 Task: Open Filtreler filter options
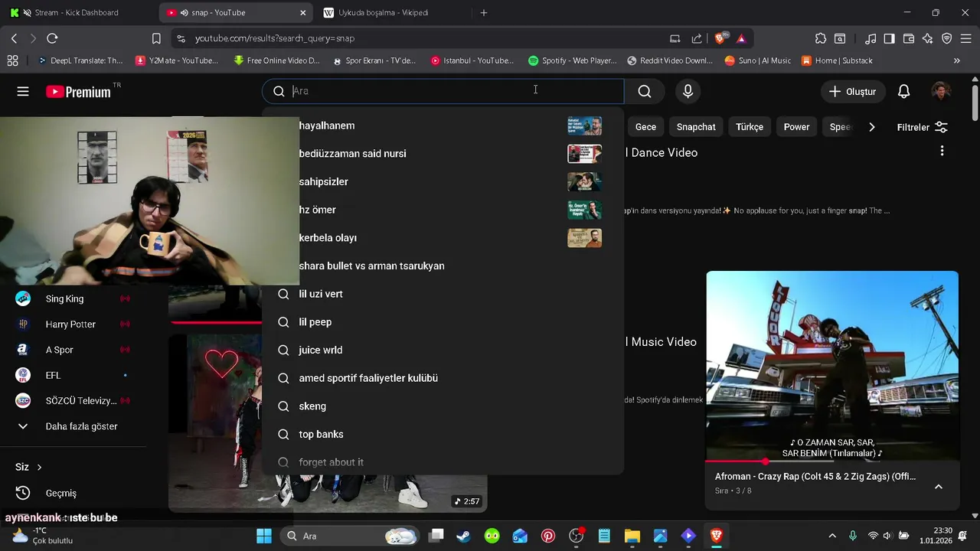(x=922, y=127)
